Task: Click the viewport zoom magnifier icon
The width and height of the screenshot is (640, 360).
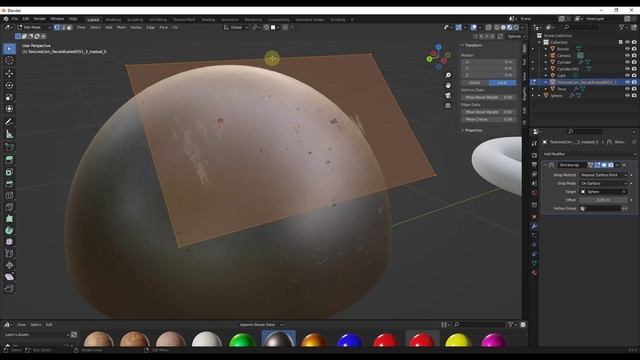Action: pyautogui.click(x=448, y=75)
